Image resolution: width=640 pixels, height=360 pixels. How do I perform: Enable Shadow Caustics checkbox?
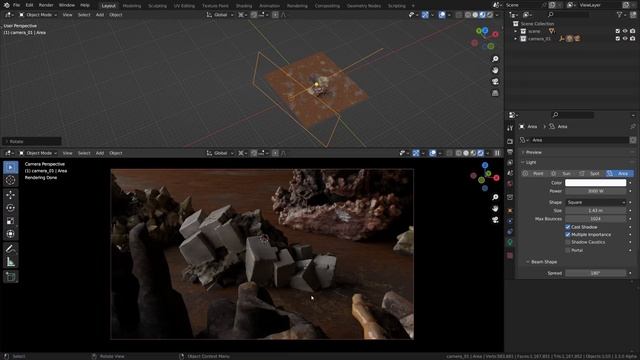568,242
